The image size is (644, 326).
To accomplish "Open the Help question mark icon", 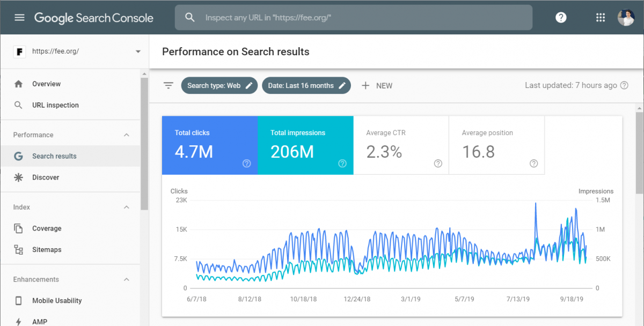I will pyautogui.click(x=561, y=18).
